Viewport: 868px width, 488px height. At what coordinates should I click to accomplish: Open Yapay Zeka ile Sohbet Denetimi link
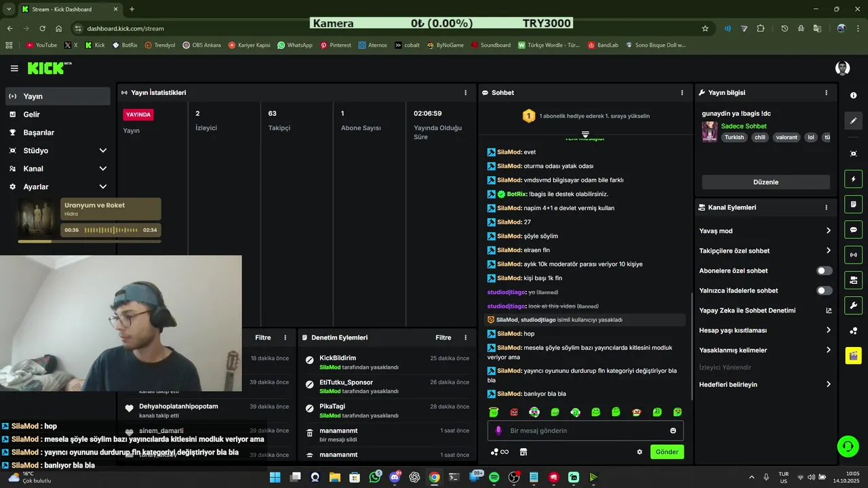tap(766, 310)
